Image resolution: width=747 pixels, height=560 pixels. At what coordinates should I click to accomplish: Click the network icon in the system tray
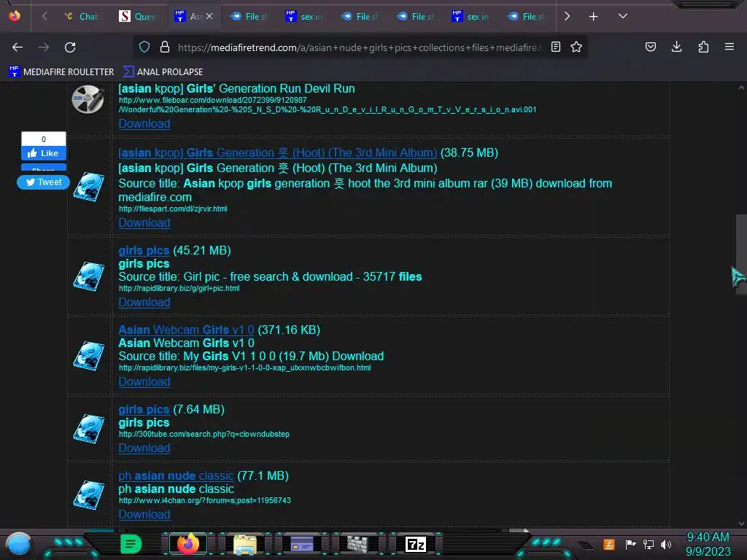coord(649,544)
